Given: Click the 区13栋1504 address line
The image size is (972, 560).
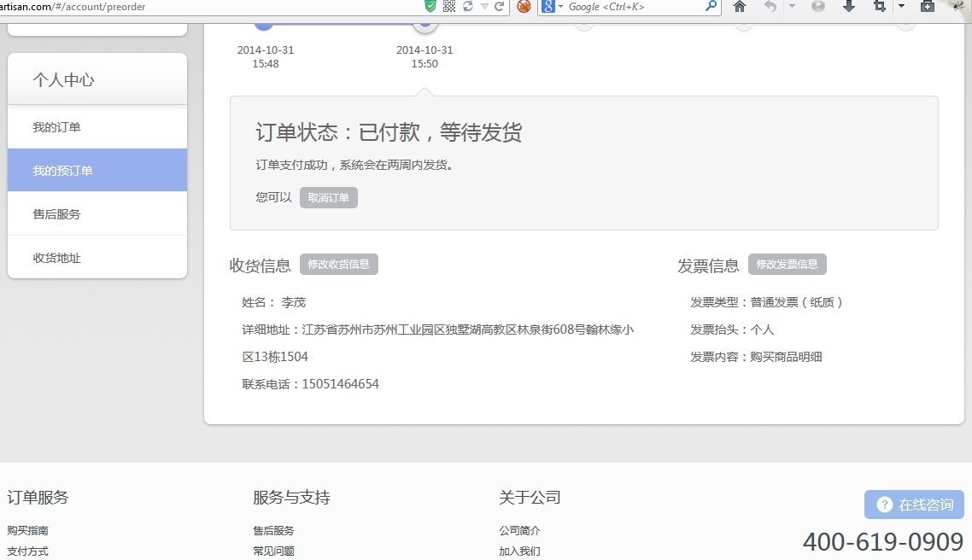Looking at the screenshot, I should pyautogui.click(x=275, y=357).
